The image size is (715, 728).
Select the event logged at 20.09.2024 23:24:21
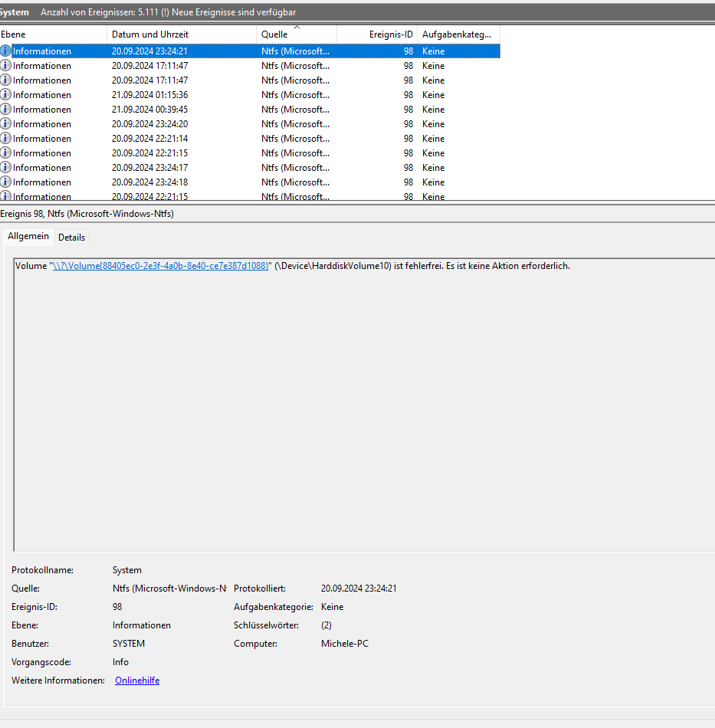(250, 51)
